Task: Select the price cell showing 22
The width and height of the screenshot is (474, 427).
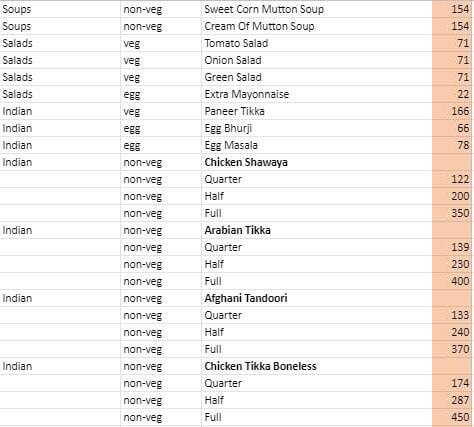Action: coord(452,94)
